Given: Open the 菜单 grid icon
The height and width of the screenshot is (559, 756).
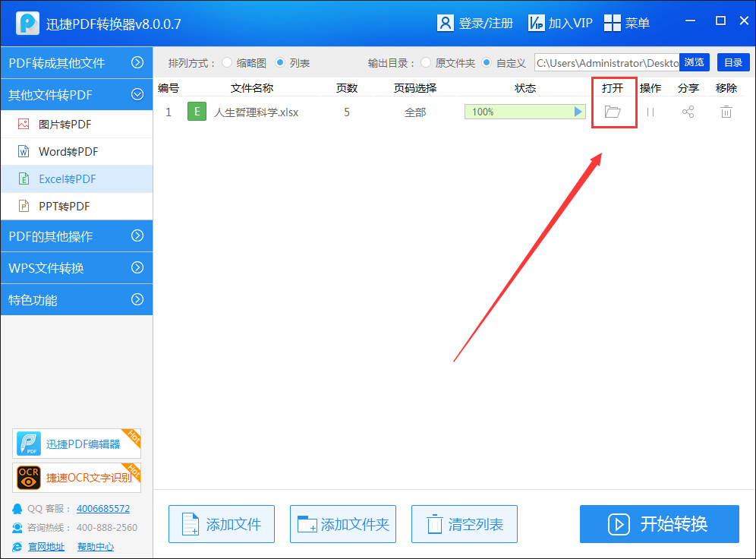Looking at the screenshot, I should [x=613, y=23].
